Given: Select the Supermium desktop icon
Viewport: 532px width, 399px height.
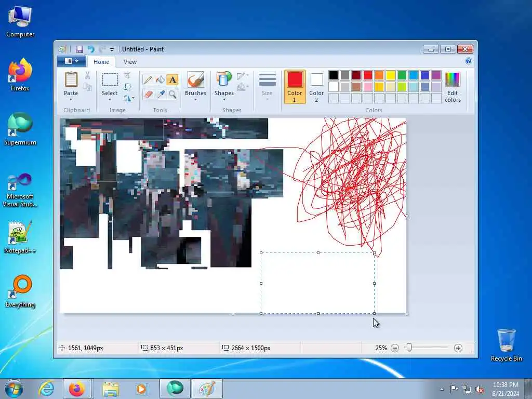Looking at the screenshot, I should (20, 129).
